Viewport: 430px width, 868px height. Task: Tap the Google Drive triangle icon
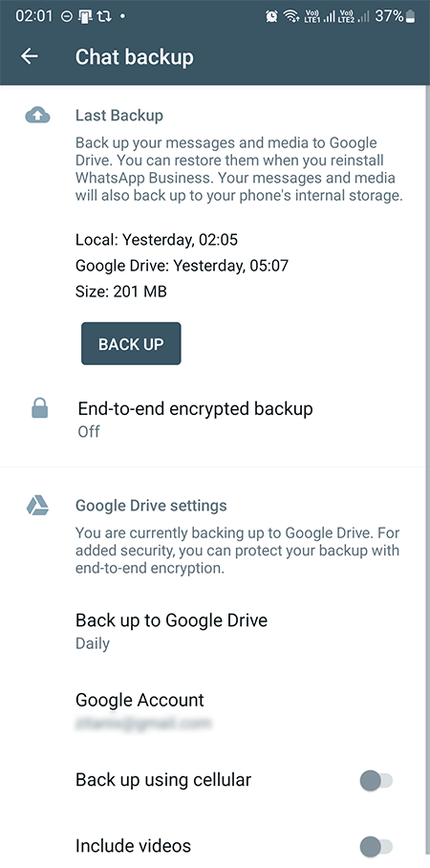(37, 506)
